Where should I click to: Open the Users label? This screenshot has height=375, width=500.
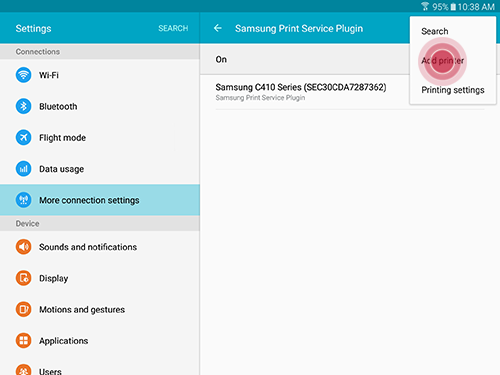click(x=50, y=371)
